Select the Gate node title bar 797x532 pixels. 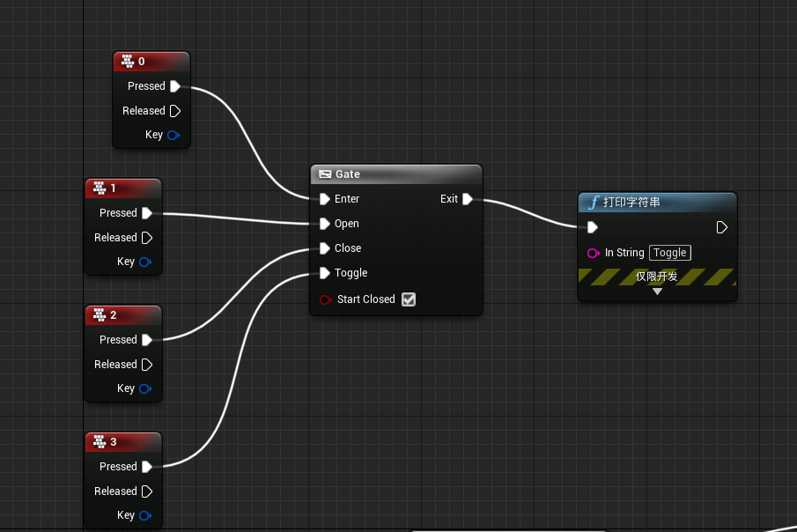tap(395, 174)
